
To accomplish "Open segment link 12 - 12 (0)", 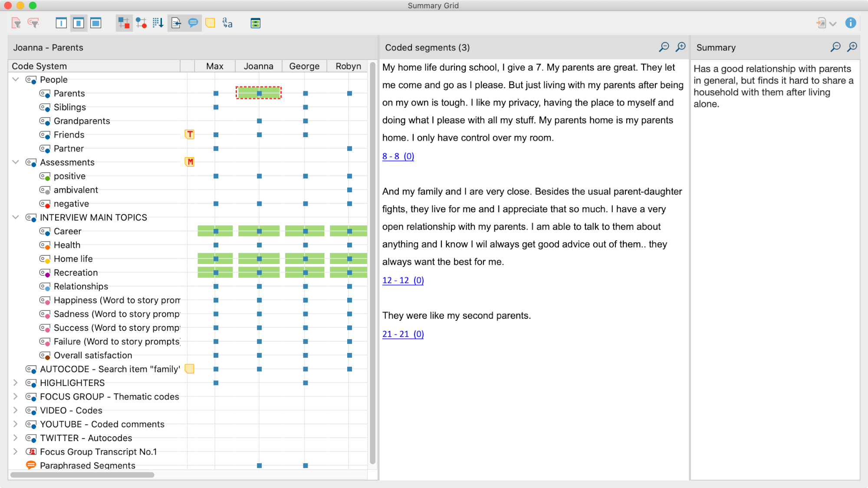I will (403, 280).
